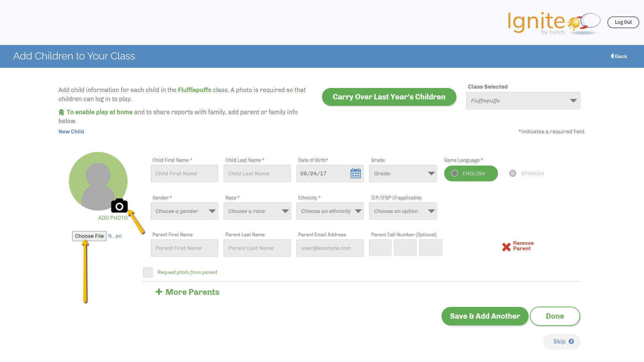Viewport: 644px width, 362px height.
Task: Click the green house play-at-home icon
Action: 61,112
